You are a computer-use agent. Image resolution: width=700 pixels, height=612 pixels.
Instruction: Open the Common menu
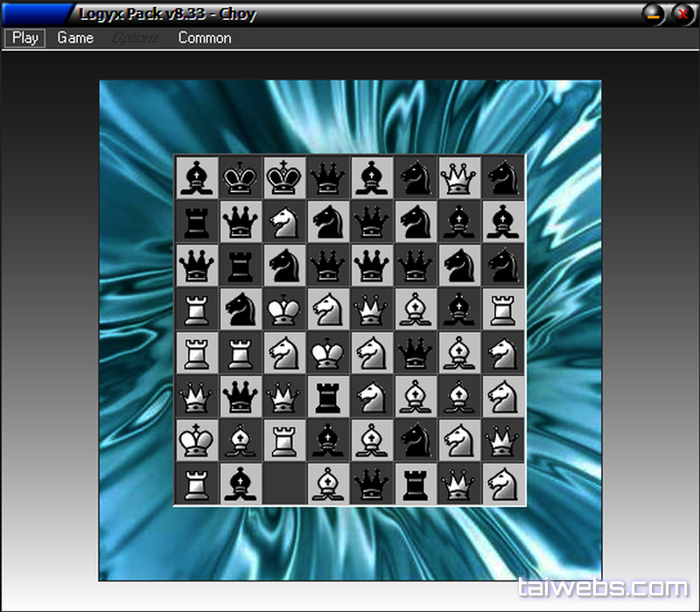(205, 38)
